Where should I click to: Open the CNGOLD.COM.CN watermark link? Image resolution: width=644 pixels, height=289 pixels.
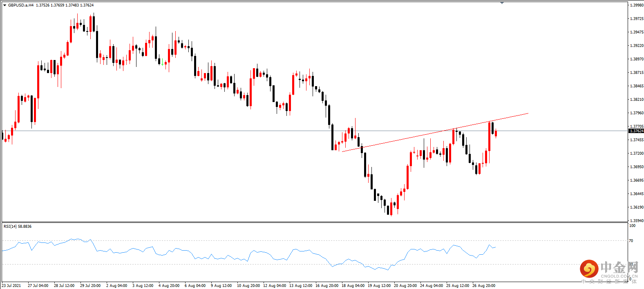click(619, 276)
